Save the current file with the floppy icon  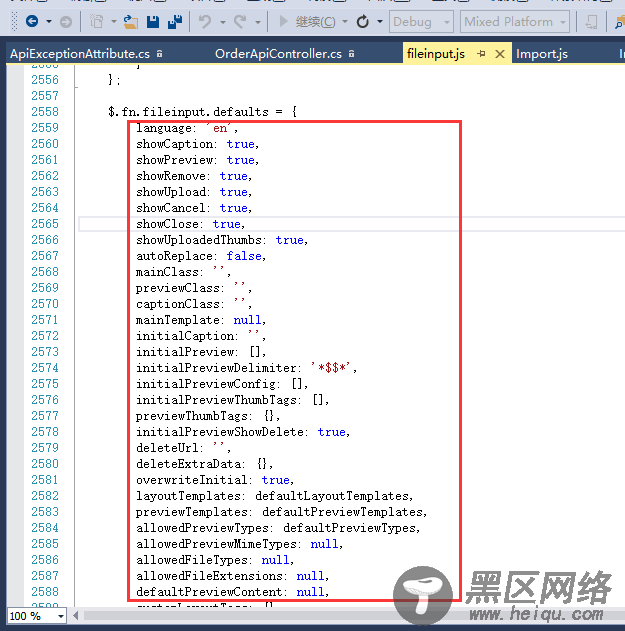[153, 21]
